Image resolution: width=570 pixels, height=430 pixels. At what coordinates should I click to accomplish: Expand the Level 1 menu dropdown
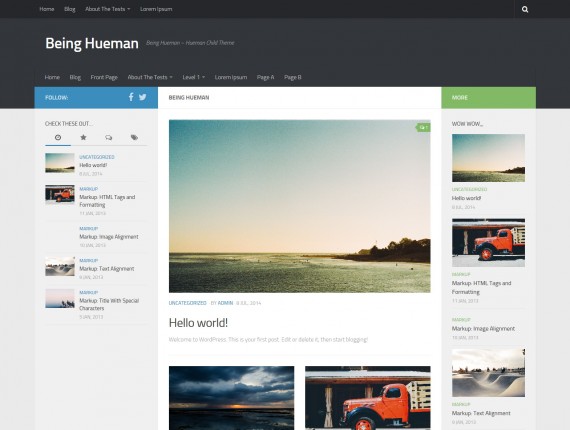[x=193, y=77]
